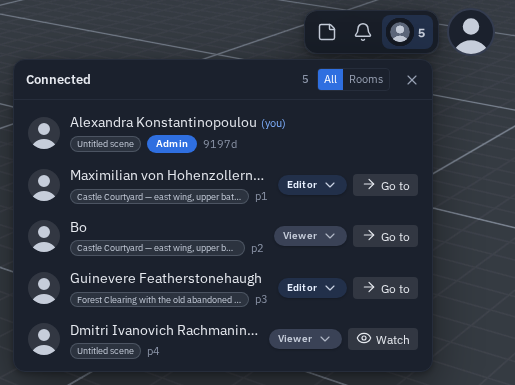
Task: Click the p1 ID label
Action: click(261, 197)
